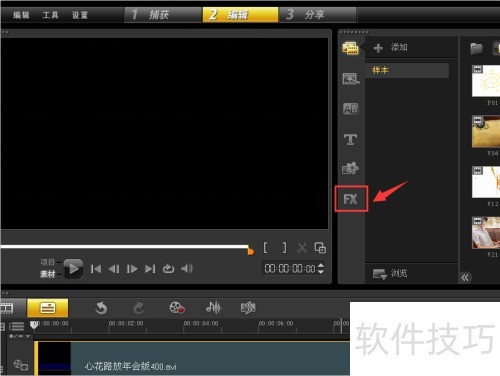500x376 pixels.
Task: Set mark-out with right bracket
Action: click(x=284, y=248)
